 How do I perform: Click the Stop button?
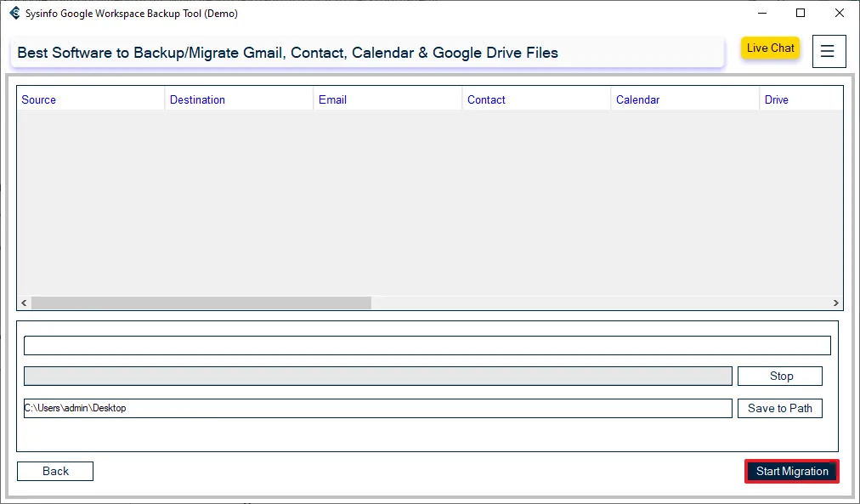(780, 377)
